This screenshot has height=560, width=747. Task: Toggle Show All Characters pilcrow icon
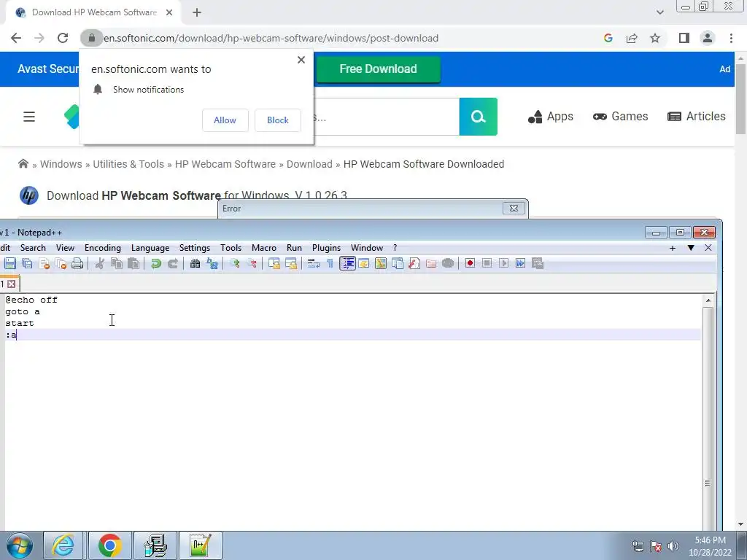tap(330, 263)
